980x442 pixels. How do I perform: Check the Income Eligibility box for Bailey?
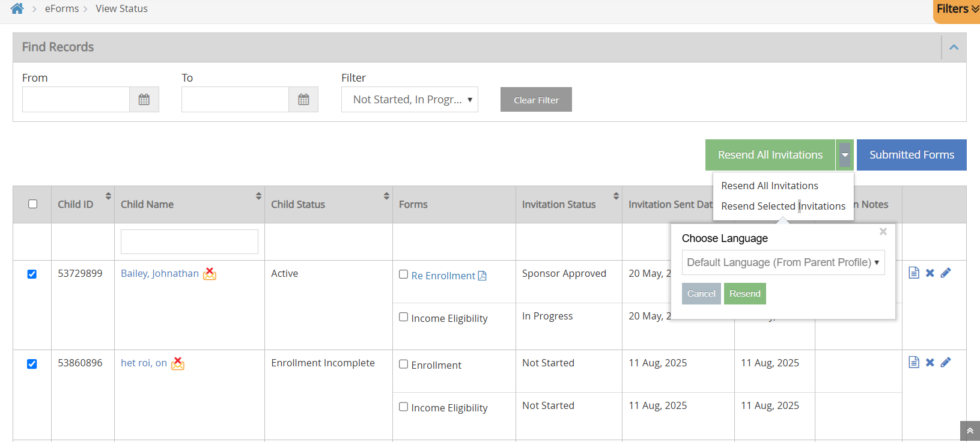click(x=403, y=317)
